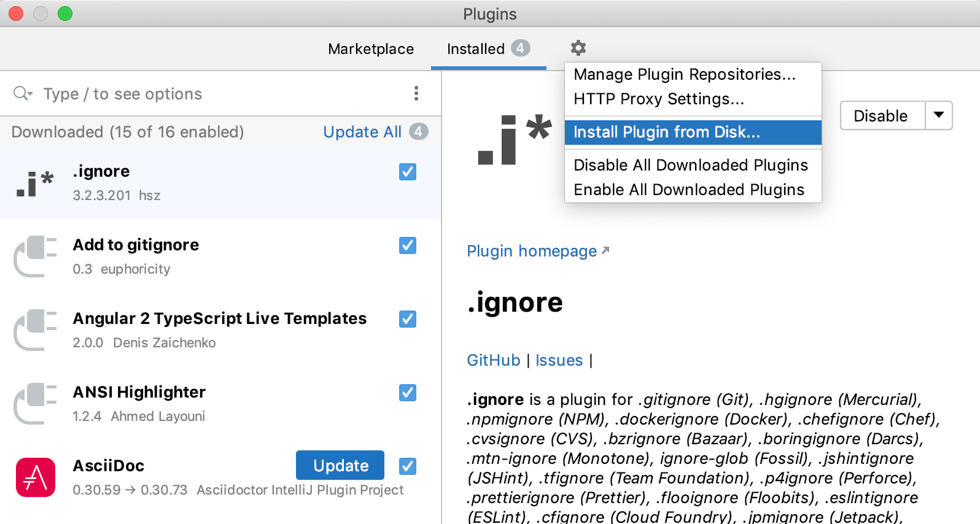Screen dimensions: 980x524
Task: Toggle the AsciiDoc plugin checkbox
Action: (x=408, y=466)
